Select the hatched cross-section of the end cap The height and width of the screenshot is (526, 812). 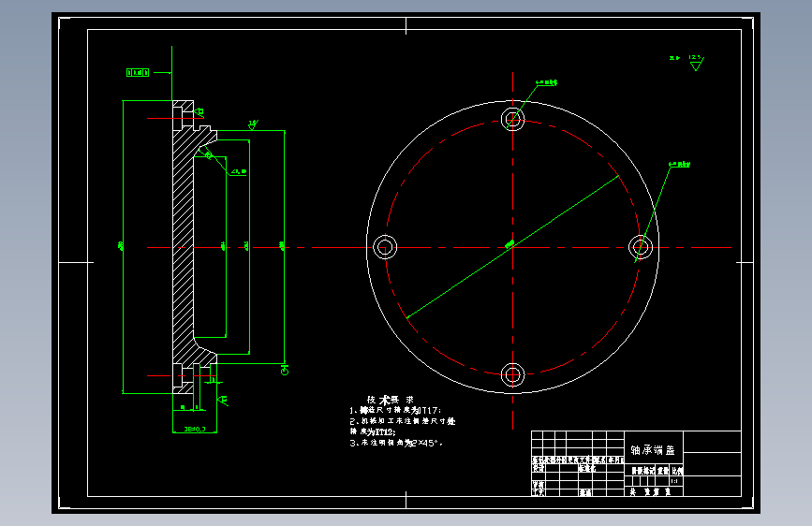point(184,247)
